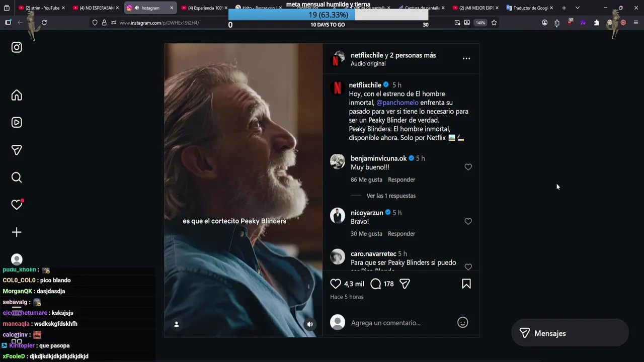Switch to the "(2) ¡MI MEJOR EXPE" tab
The width and height of the screenshot is (644, 362).
tap(475, 8)
